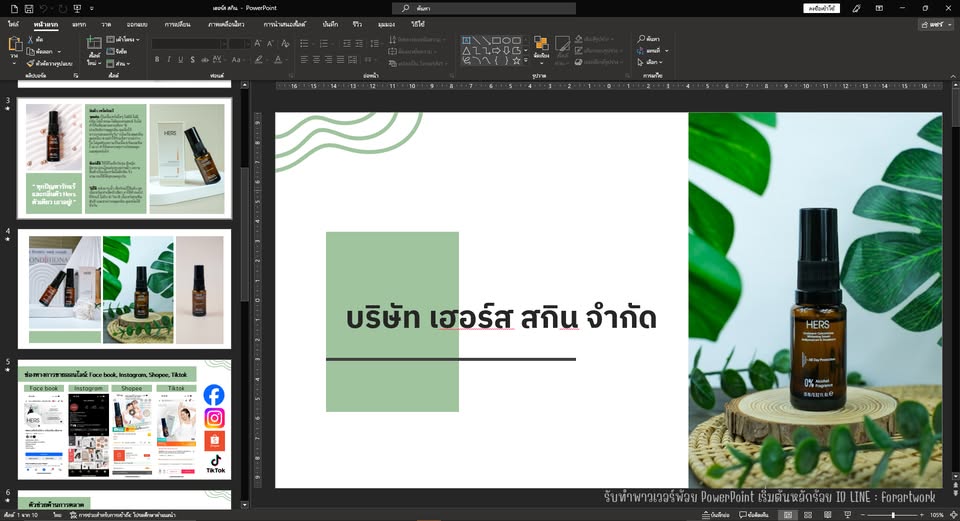Decrease font size with the smaller A icon
Image resolution: width=960 pixels, height=521 pixels.
tap(270, 43)
